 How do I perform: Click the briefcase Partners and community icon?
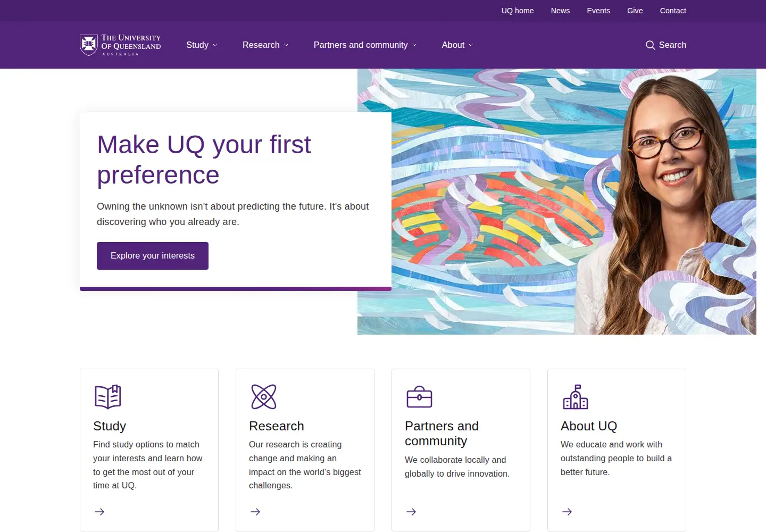(x=419, y=397)
